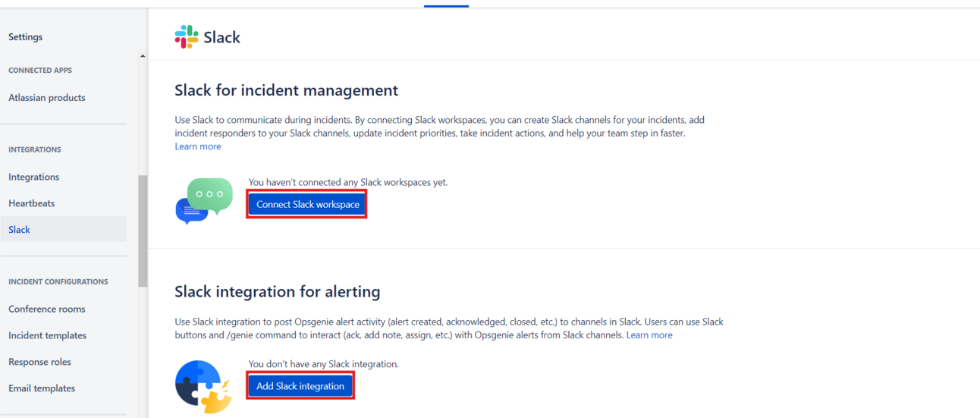Open Learn more link in alerting description
This screenshot has height=418, width=980.
tap(649, 335)
